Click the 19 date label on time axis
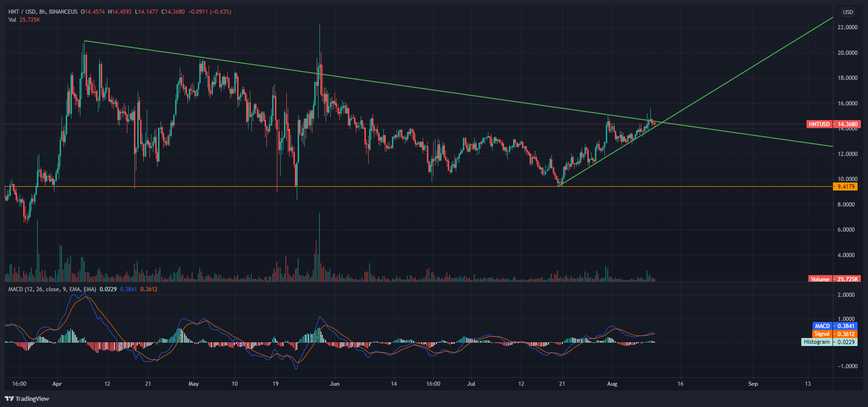 (x=276, y=384)
